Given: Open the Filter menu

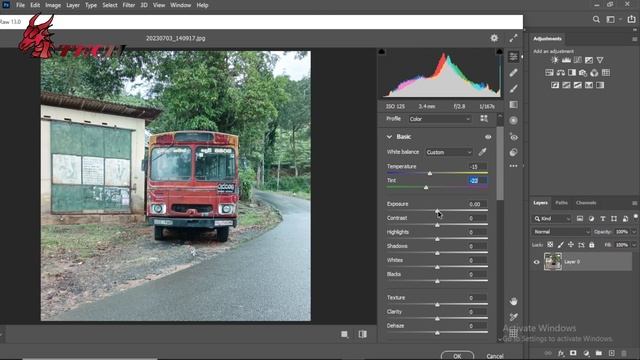Looking at the screenshot, I should (x=129, y=5).
